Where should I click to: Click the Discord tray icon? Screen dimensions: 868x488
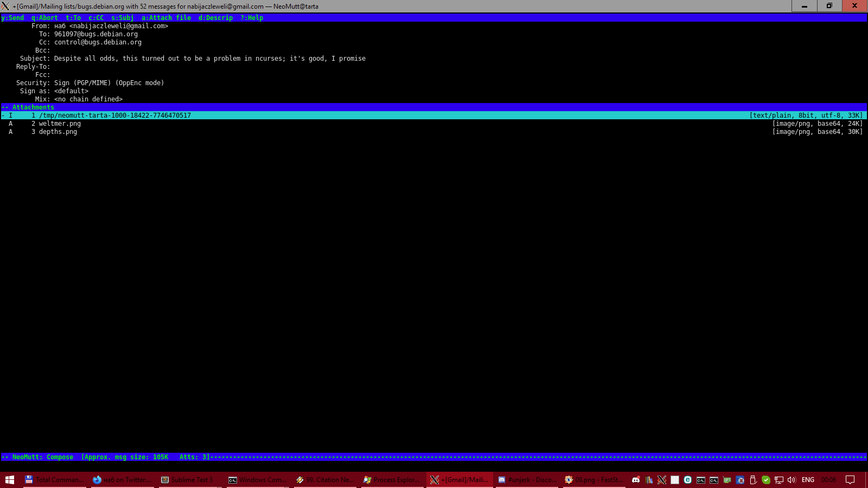(x=636, y=480)
